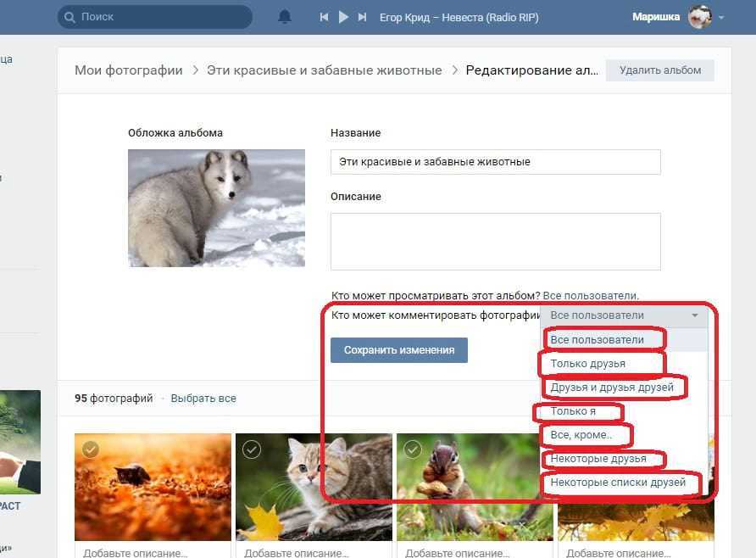Image resolution: width=756 pixels, height=558 pixels.
Task: Expand the account menu arrow
Action: [721, 18]
